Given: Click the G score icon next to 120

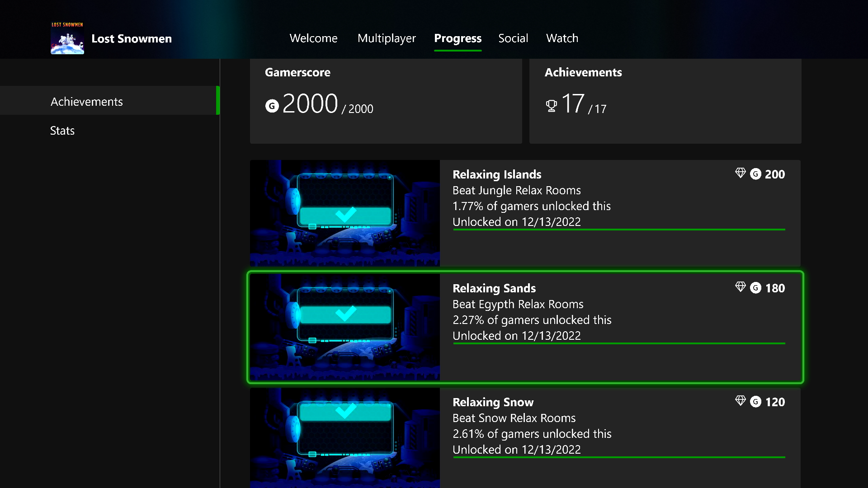Looking at the screenshot, I should coord(755,402).
